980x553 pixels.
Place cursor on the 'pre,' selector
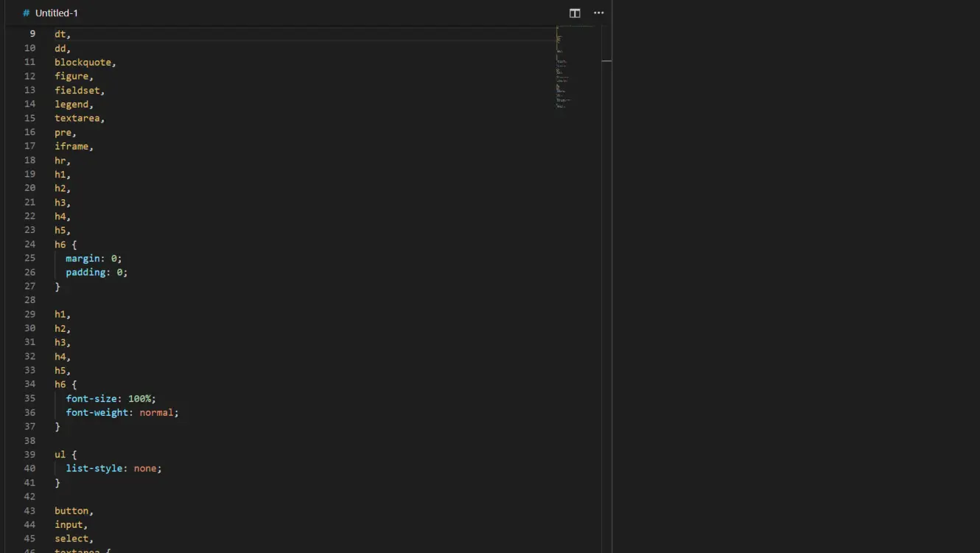(66, 132)
